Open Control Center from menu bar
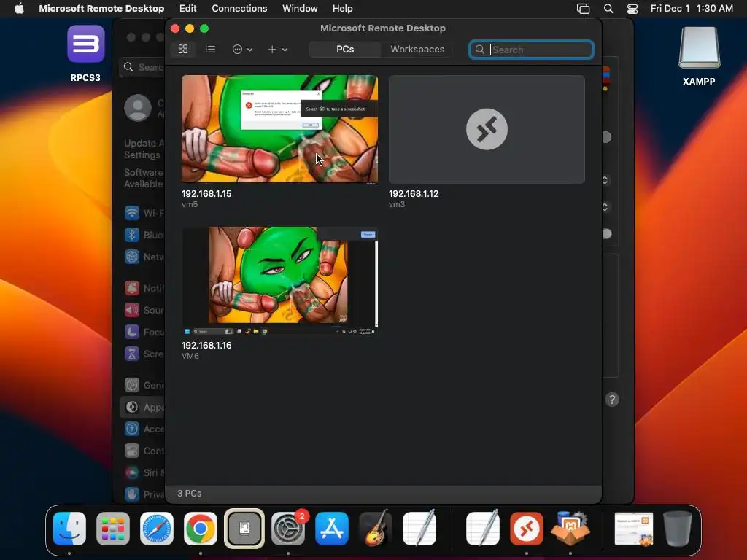This screenshot has height=560, width=747. 632,9
